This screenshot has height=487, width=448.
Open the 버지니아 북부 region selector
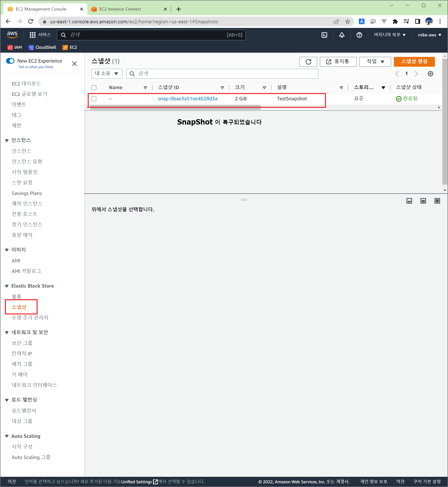point(390,35)
